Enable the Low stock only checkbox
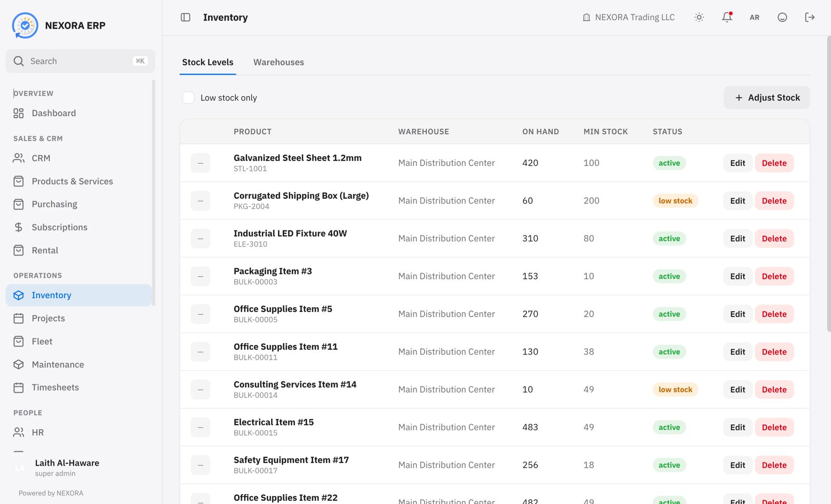Image resolution: width=831 pixels, height=504 pixels. pos(189,98)
